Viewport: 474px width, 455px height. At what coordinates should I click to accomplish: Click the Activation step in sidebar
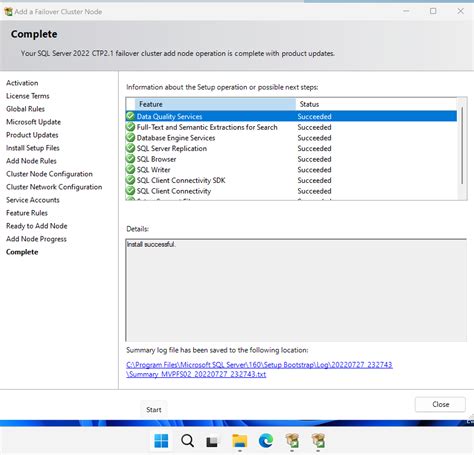click(x=22, y=83)
